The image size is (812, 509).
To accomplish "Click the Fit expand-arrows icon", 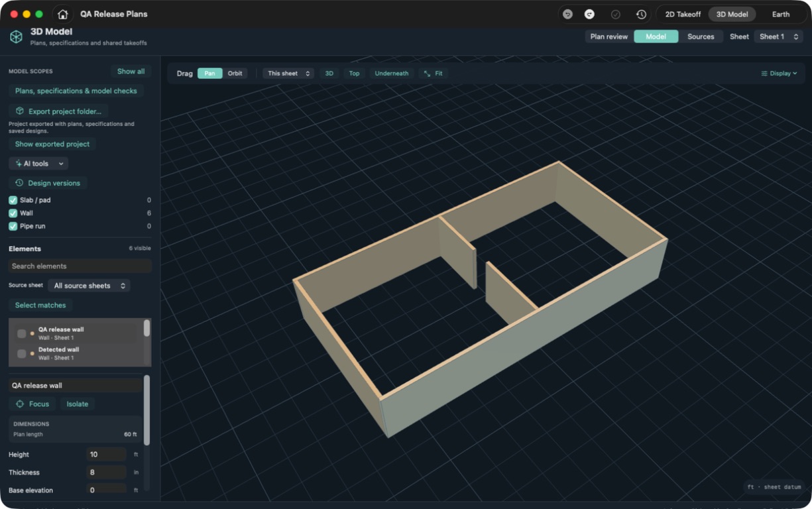I will [427, 74].
